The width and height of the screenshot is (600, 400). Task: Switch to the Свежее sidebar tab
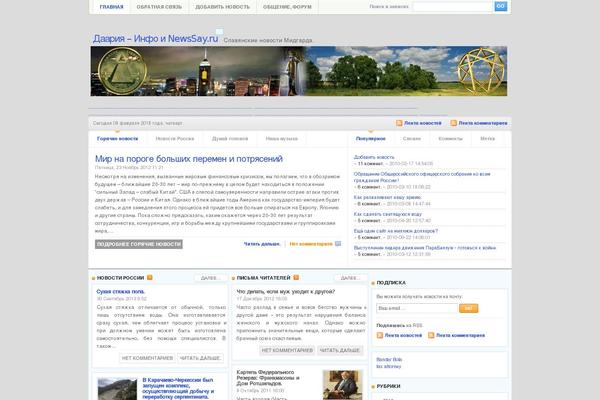click(x=412, y=139)
